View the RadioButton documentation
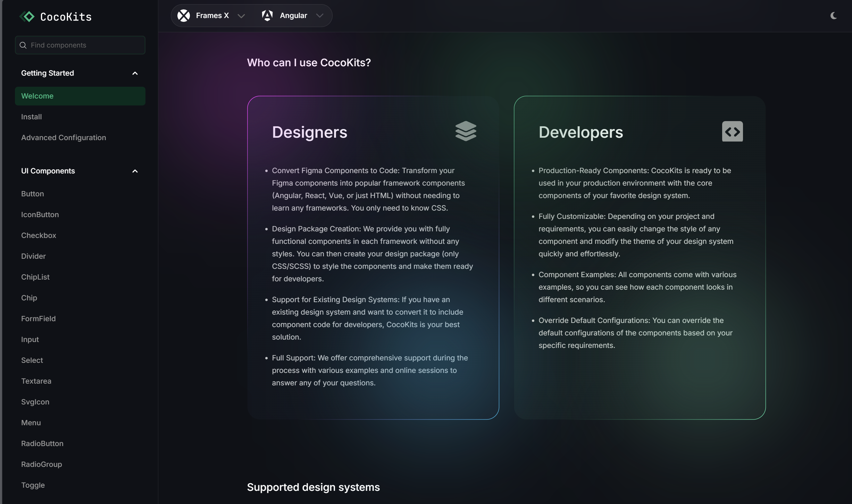This screenshot has height=504, width=852. click(x=42, y=443)
